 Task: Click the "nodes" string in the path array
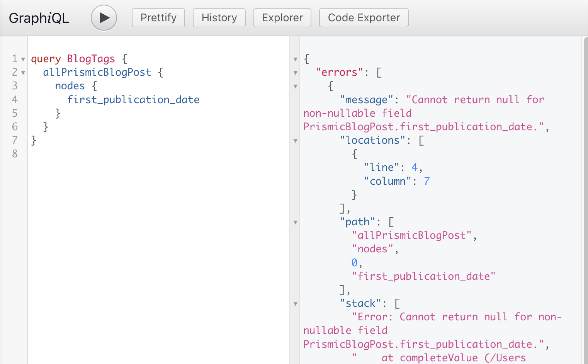[x=373, y=249]
